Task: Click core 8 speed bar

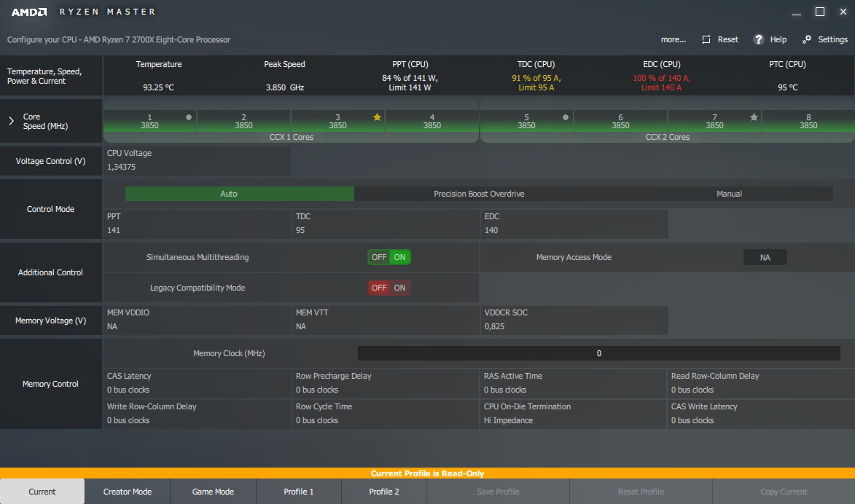Action: point(808,121)
